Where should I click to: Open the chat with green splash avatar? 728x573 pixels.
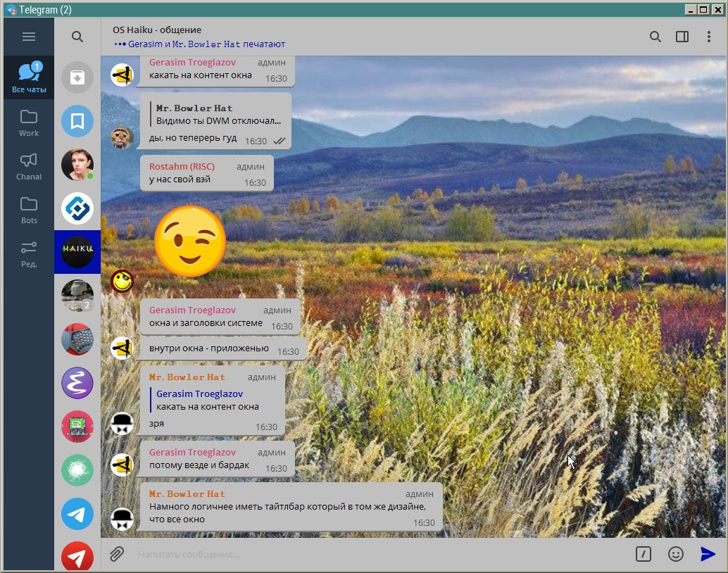coord(77,470)
